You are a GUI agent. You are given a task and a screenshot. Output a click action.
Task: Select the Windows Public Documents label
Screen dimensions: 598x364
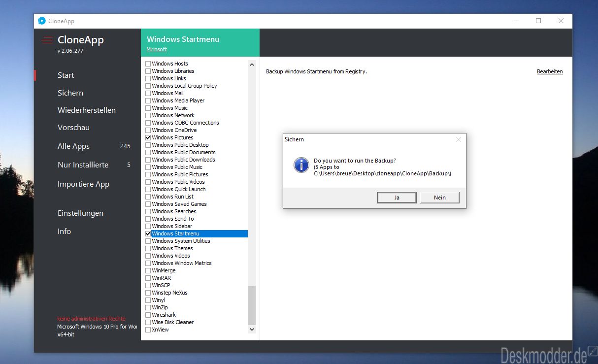[184, 152]
